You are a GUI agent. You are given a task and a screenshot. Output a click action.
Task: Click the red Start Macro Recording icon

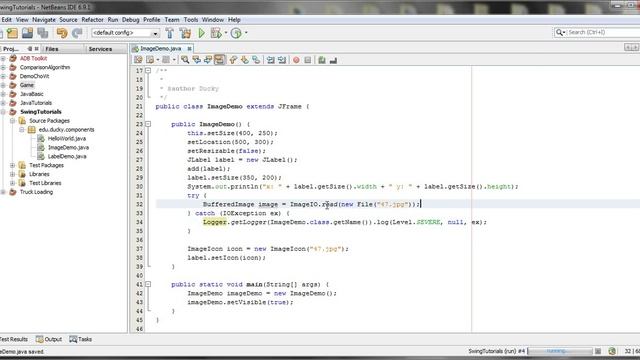pyautogui.click(x=296, y=60)
